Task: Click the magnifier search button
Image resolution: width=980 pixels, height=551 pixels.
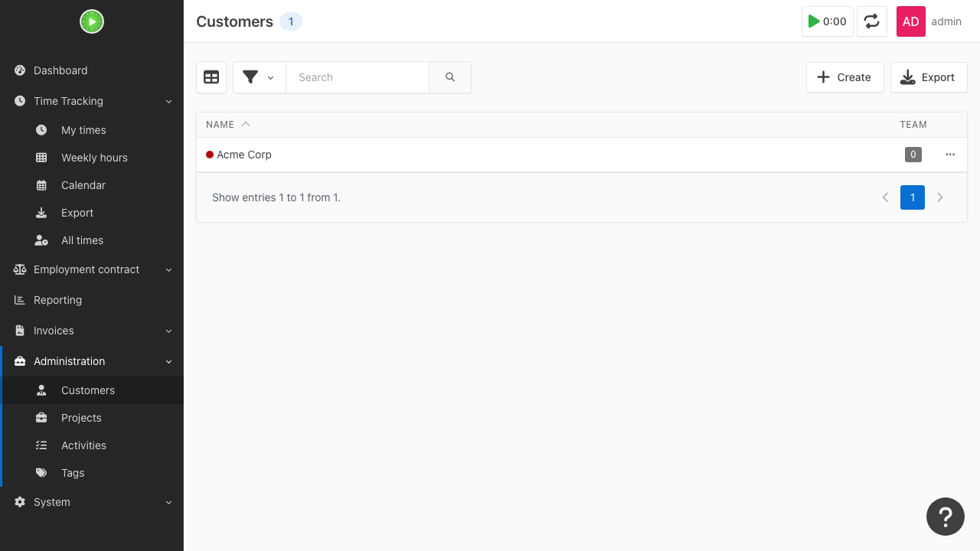Action: coord(450,77)
